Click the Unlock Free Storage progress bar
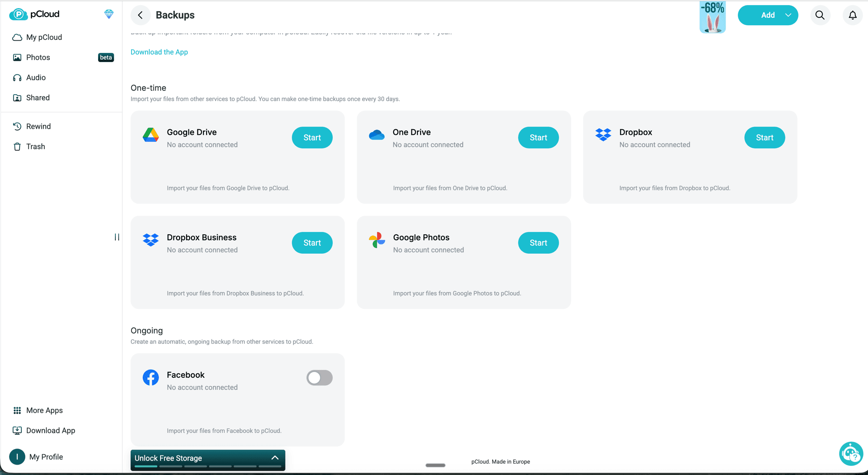868x475 pixels. (208, 467)
